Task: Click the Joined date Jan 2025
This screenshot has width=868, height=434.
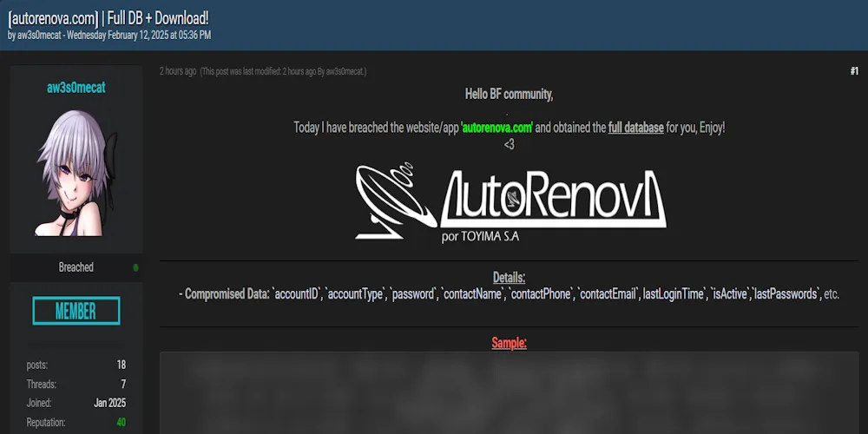Action: (x=109, y=403)
